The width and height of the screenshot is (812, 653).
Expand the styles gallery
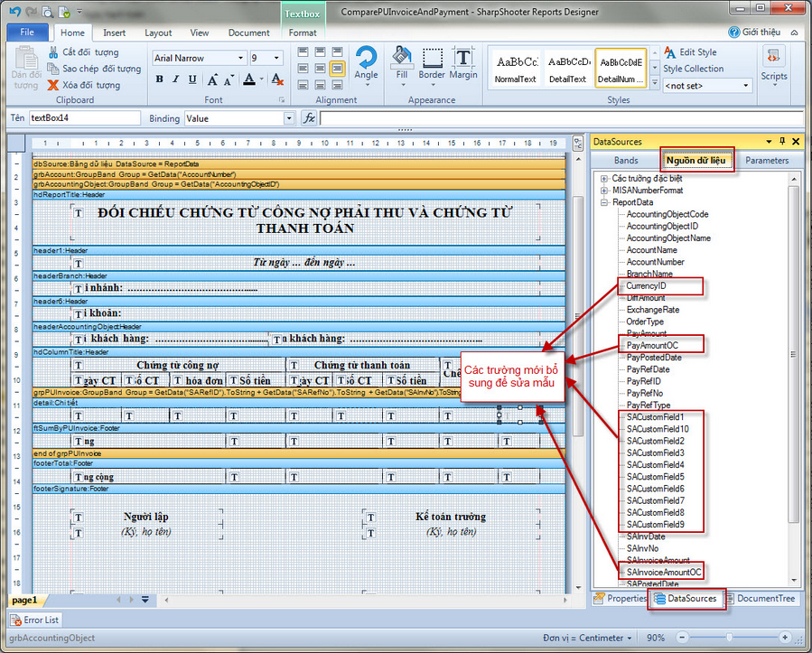tap(655, 83)
